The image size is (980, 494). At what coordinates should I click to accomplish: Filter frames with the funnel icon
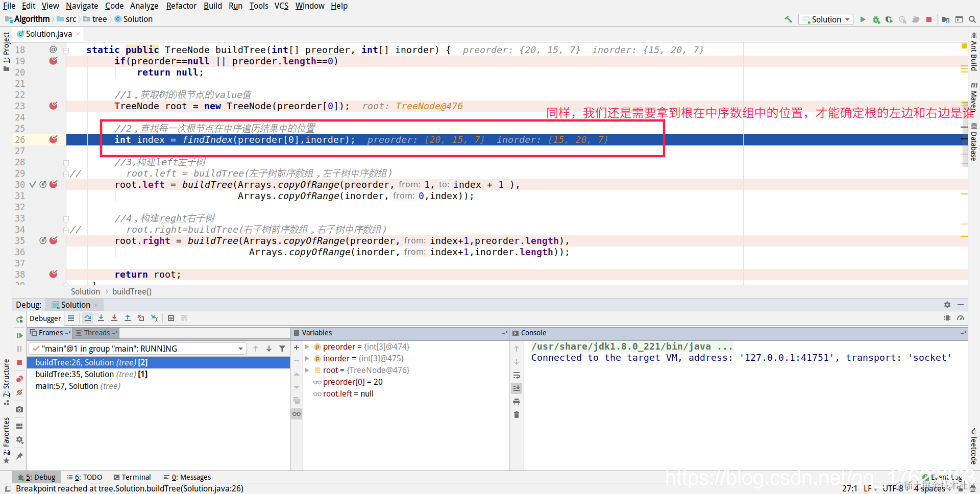(282, 349)
